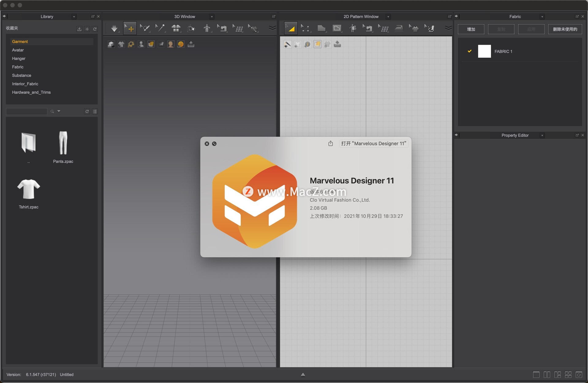Screen dimensions: 588x383
Task: Toggle the grey fabric render style icon
Action: [161, 44]
